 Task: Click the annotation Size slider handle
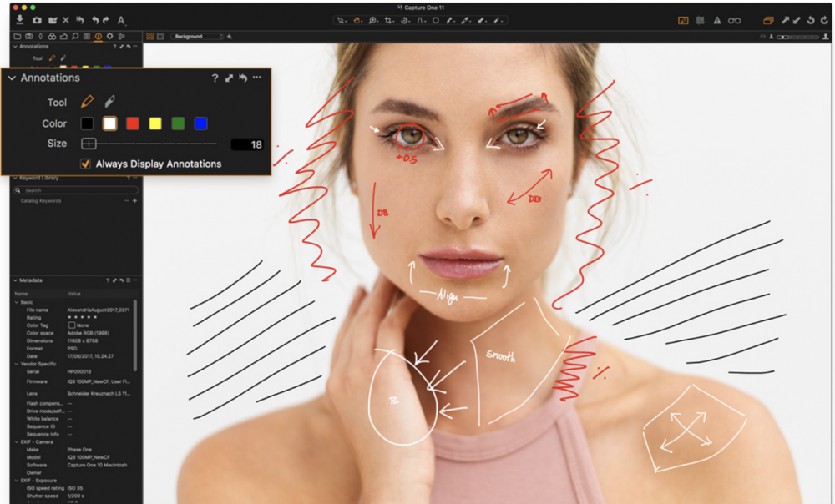89,144
